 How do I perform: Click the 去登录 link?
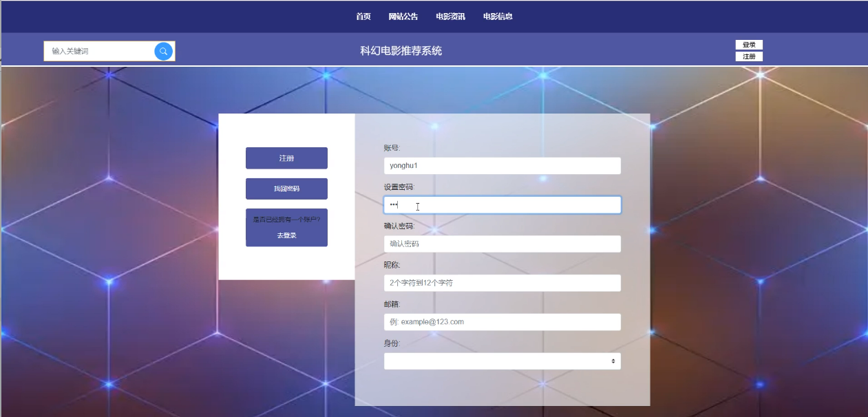tap(286, 235)
